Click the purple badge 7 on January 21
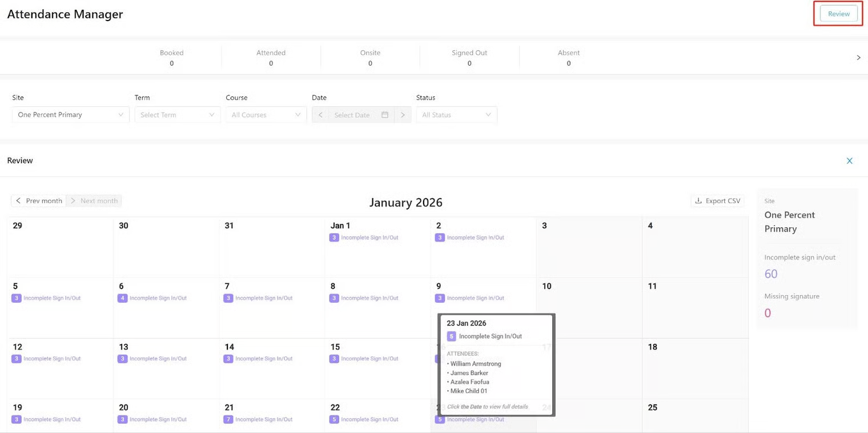This screenshot has width=868, height=433. (x=228, y=419)
